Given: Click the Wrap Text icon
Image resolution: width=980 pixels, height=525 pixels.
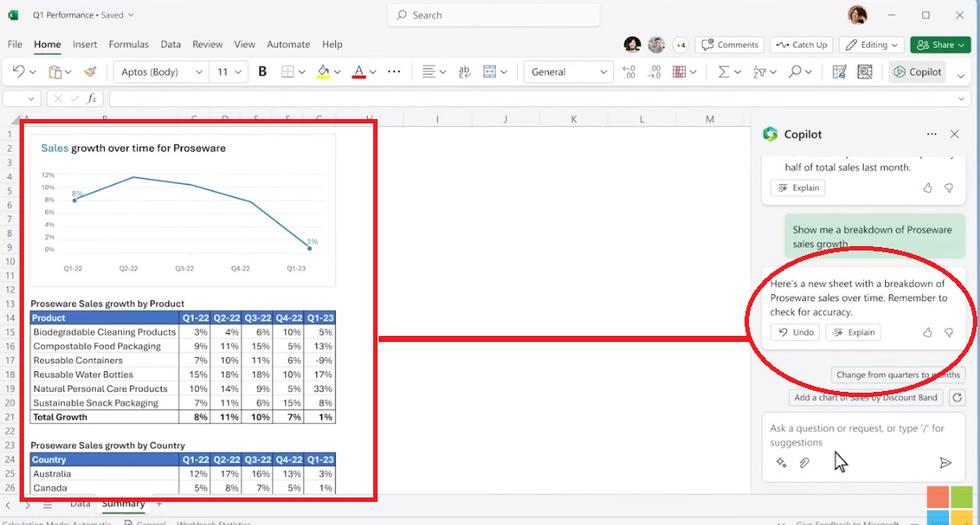Looking at the screenshot, I should 464,72.
